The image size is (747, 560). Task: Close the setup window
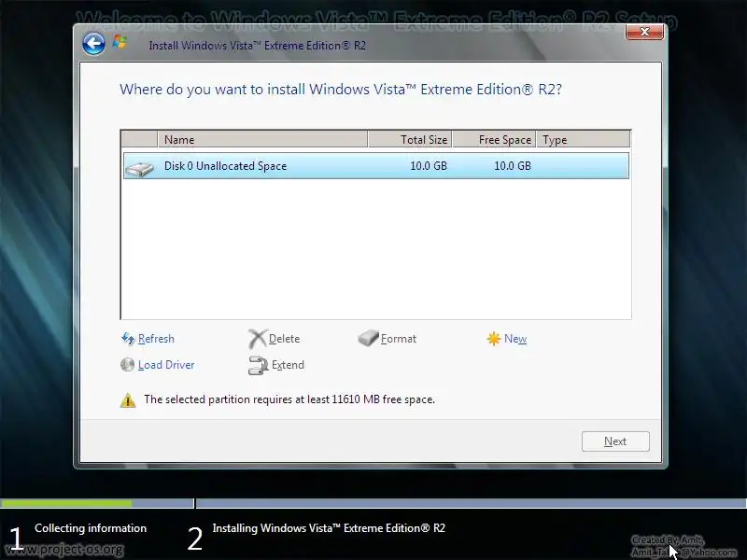tap(644, 32)
